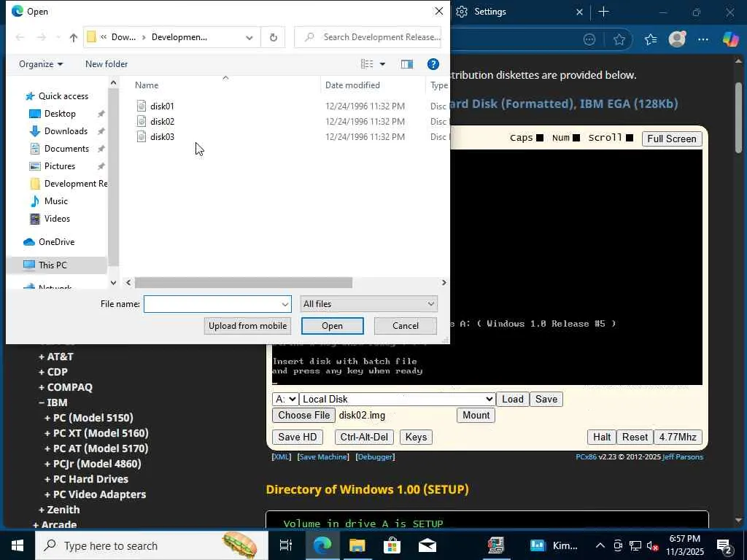This screenshot has width=747, height=560.
Task: Open the Organize menu
Action: point(41,64)
